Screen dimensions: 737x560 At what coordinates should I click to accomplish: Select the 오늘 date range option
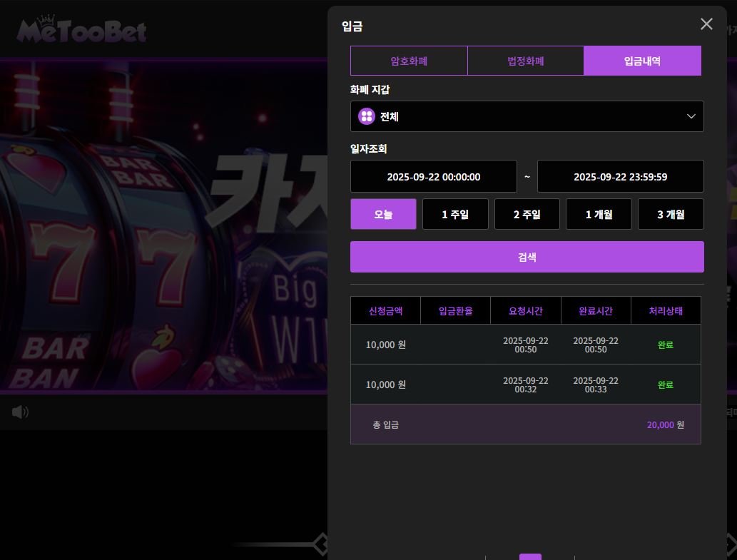click(x=383, y=214)
